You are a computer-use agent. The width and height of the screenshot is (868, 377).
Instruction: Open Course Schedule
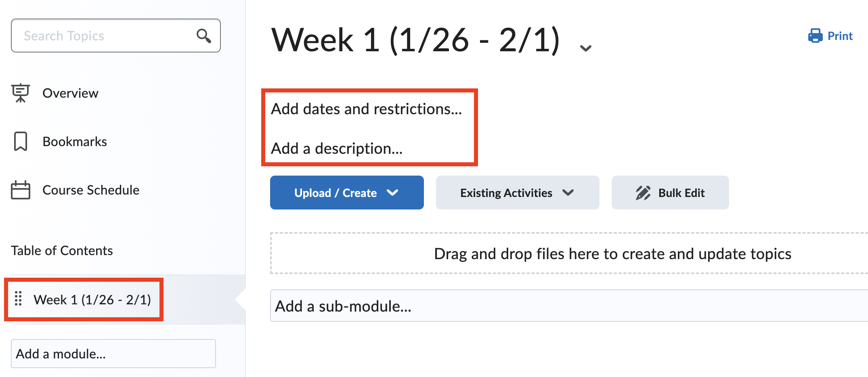[x=91, y=190]
